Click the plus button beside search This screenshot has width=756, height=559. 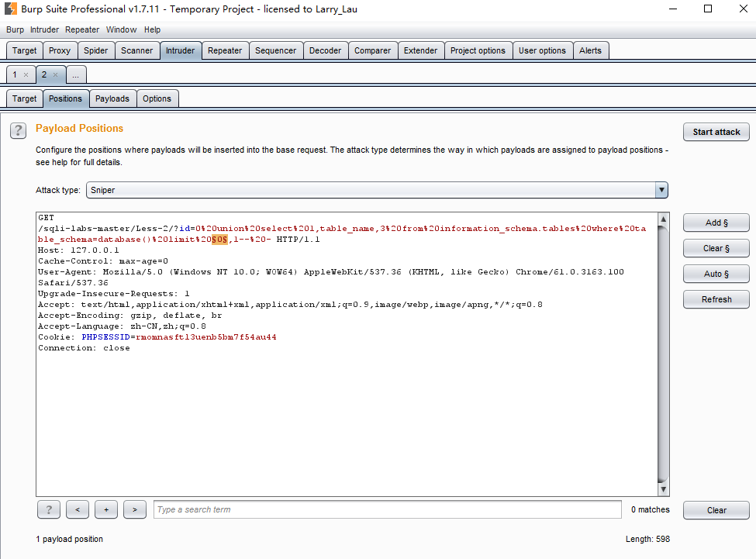click(x=106, y=509)
